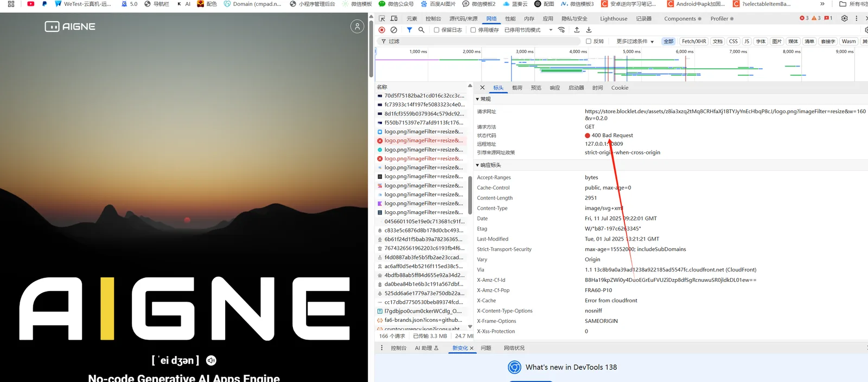Toggle 停用缓存 checkbox

click(x=473, y=30)
